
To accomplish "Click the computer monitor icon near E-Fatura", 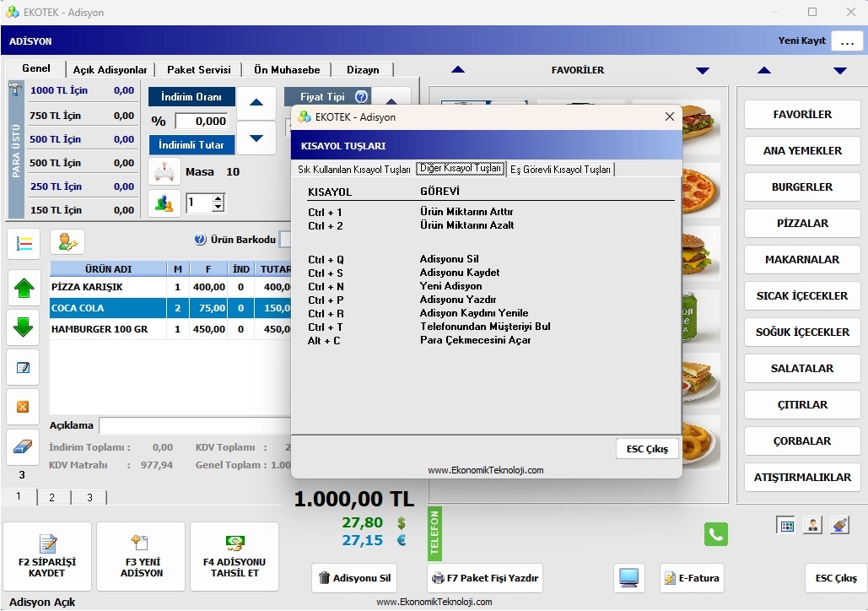I will (x=629, y=578).
